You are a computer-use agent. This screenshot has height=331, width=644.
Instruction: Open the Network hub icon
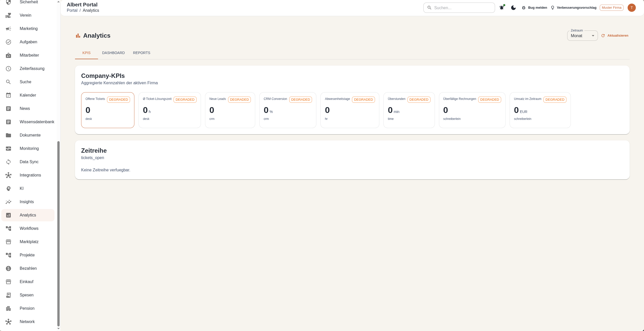tap(8, 322)
